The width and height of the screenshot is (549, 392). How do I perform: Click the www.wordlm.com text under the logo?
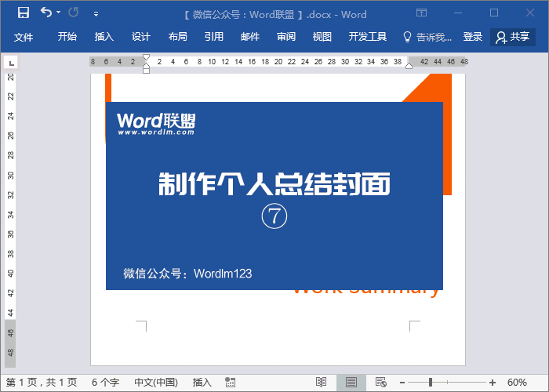tap(156, 132)
